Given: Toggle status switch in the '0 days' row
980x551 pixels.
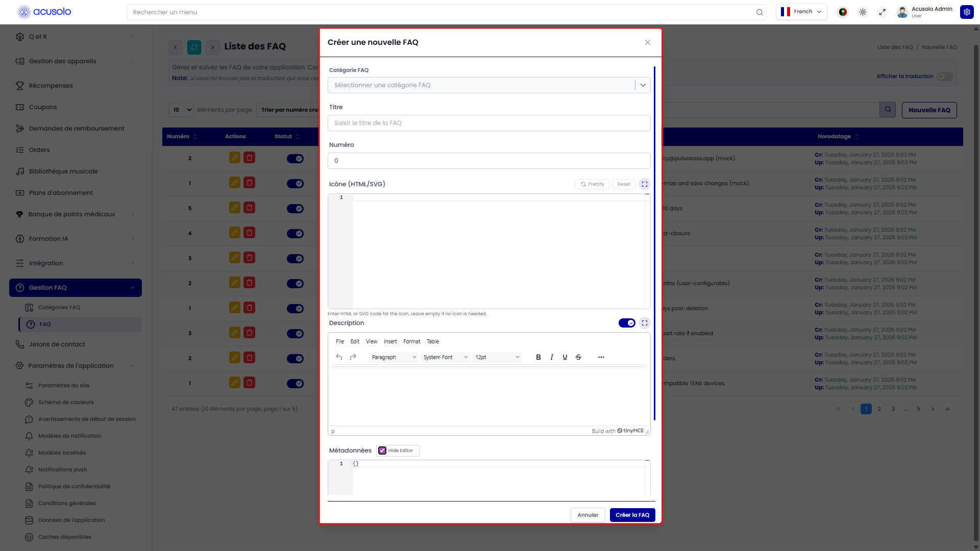Looking at the screenshot, I should pyautogui.click(x=295, y=209).
